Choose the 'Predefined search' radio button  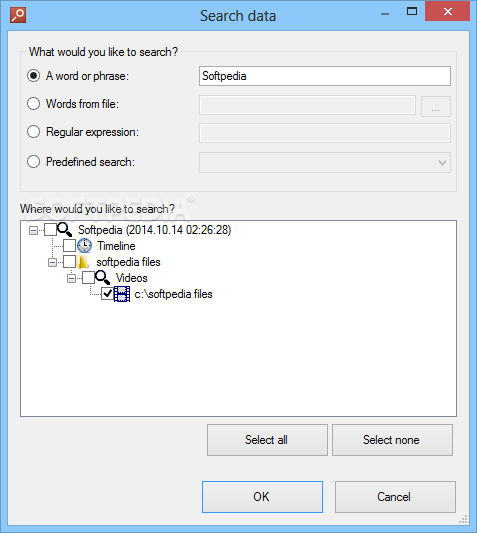point(33,161)
